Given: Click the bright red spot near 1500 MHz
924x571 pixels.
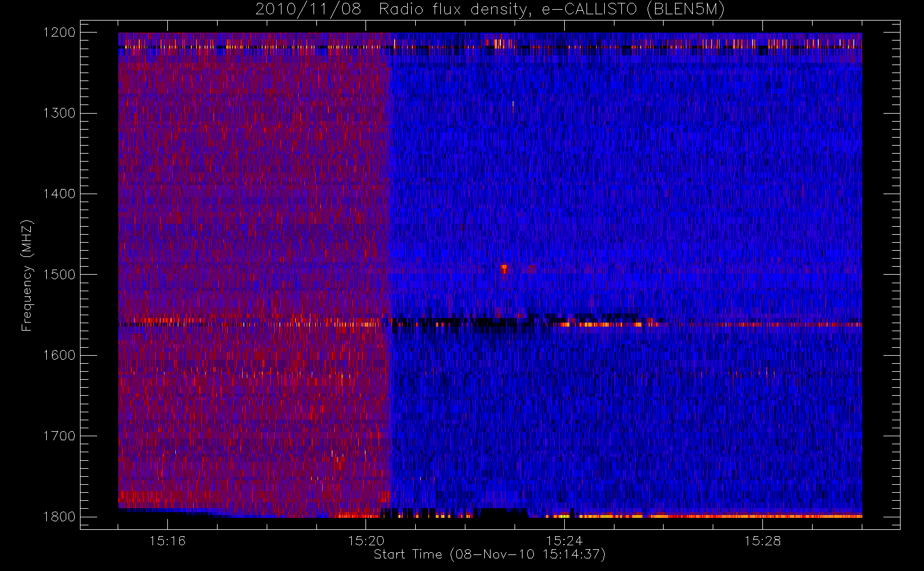Looking at the screenshot, I should (x=504, y=268).
